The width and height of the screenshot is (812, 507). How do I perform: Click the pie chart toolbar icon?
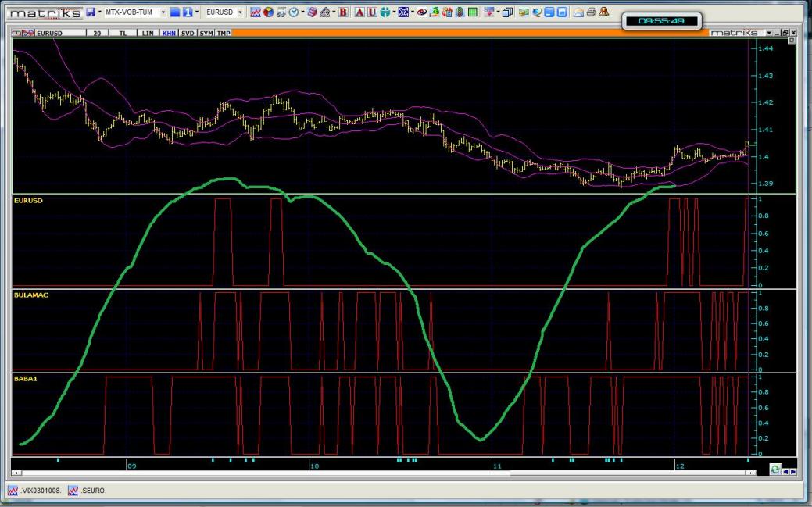(268, 12)
